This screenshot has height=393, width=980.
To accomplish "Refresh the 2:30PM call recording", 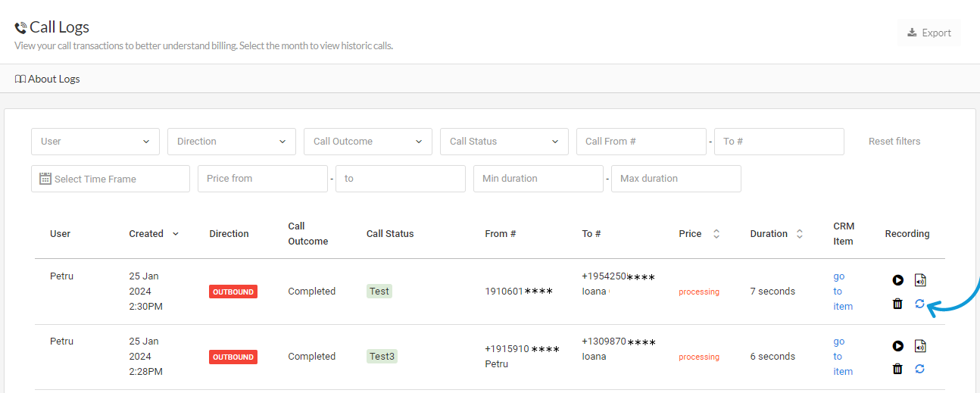I will pyautogui.click(x=920, y=304).
